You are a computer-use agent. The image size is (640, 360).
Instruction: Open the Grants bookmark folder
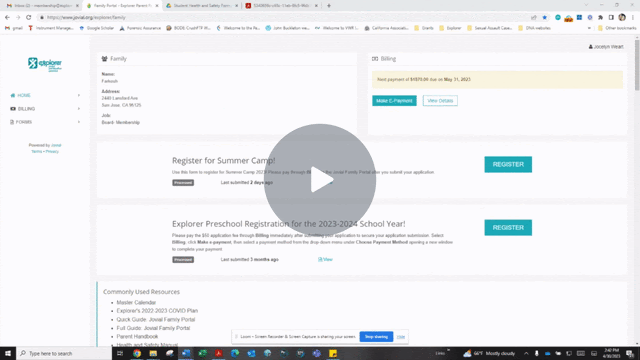(424, 28)
